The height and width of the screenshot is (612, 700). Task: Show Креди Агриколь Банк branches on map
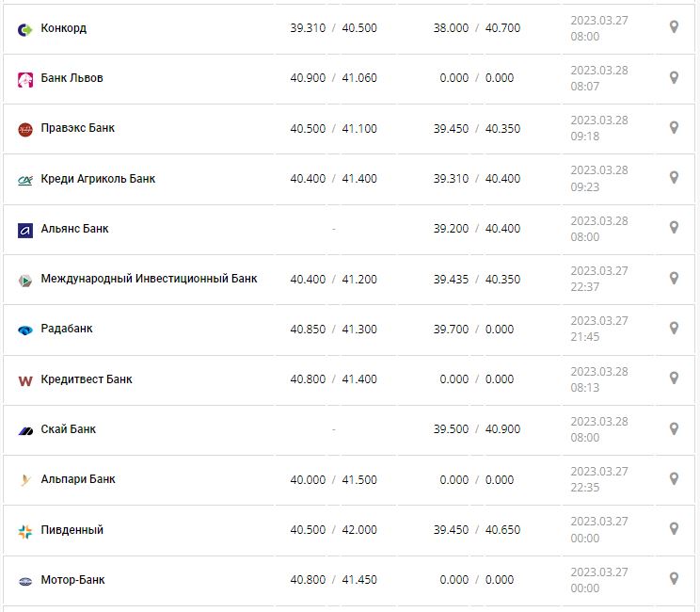(x=674, y=177)
